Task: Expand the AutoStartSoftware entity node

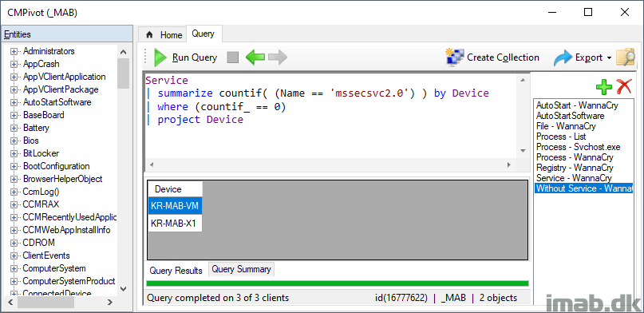Action: point(14,102)
